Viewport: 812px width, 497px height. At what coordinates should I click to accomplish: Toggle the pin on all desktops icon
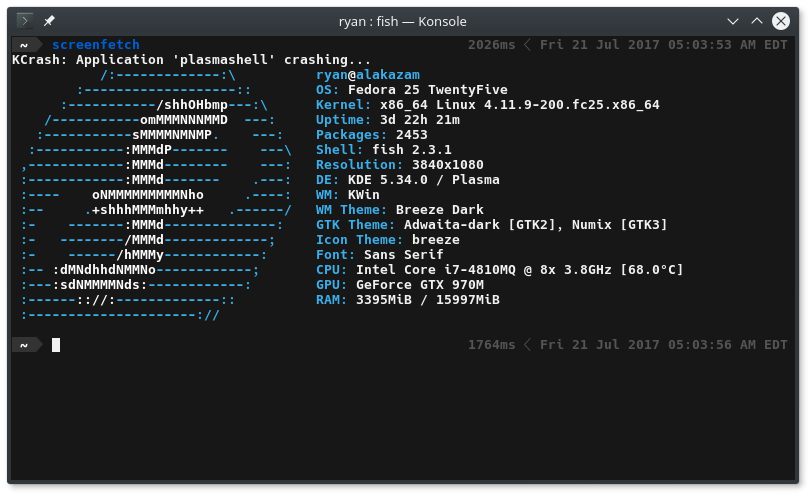tap(49, 20)
